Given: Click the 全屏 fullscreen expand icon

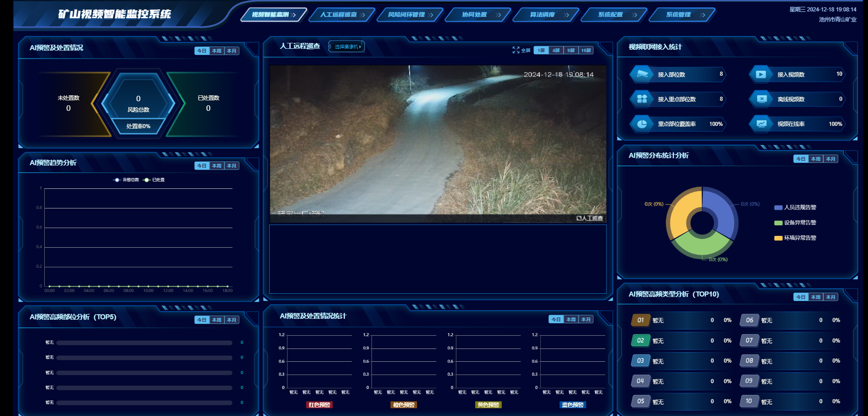Looking at the screenshot, I should 516,50.
